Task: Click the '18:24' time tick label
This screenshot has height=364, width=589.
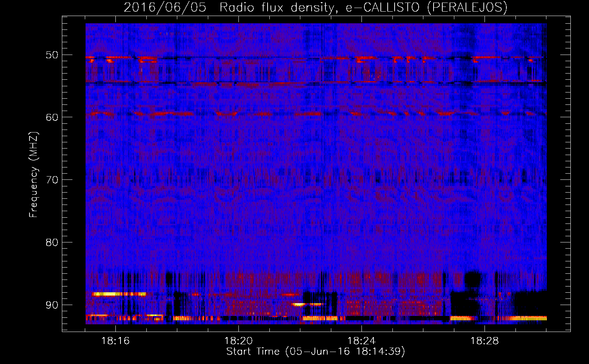Action: point(361,341)
